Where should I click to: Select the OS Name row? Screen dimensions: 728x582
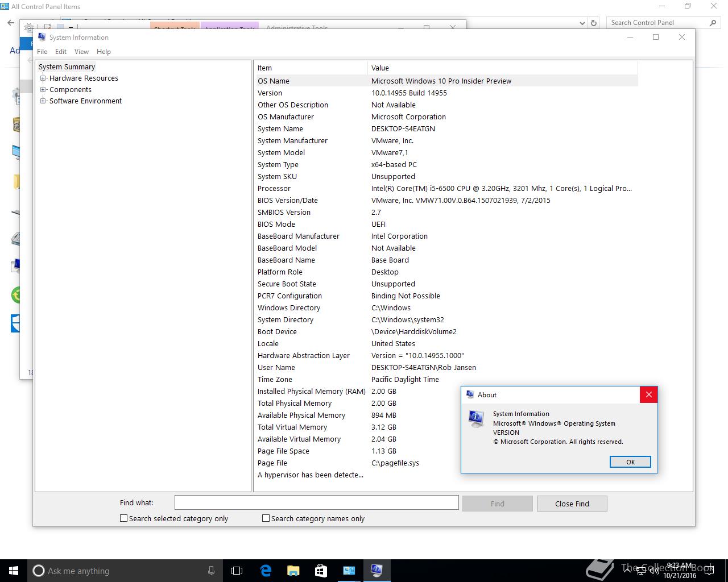[446, 81]
